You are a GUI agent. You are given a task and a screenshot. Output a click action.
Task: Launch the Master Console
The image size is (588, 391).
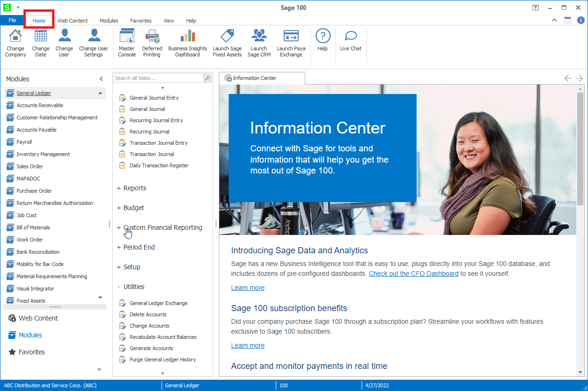tap(127, 43)
